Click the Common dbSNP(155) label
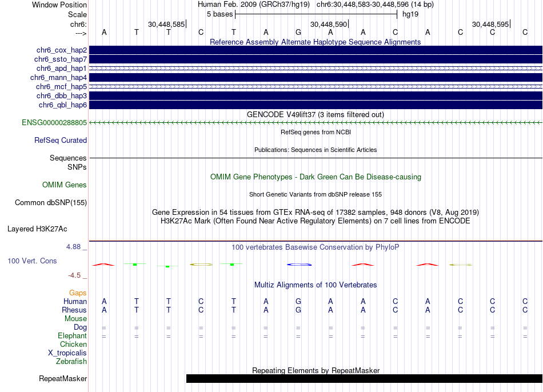 51,203
